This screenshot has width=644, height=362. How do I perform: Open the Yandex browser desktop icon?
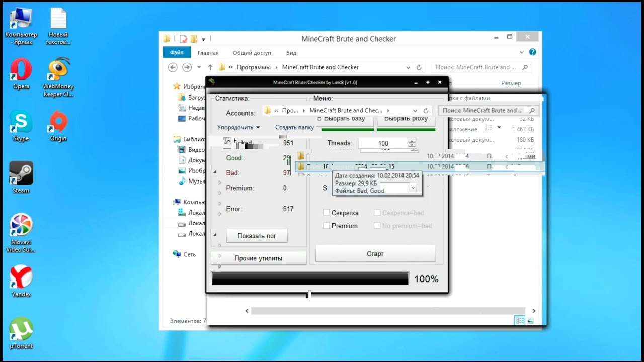pos(21,281)
